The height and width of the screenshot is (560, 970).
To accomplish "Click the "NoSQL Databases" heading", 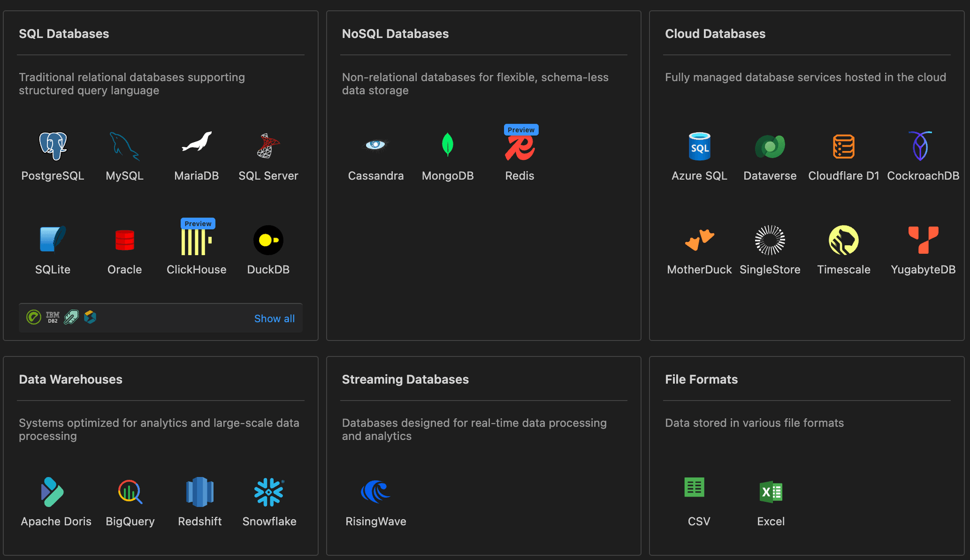I will pos(395,34).
